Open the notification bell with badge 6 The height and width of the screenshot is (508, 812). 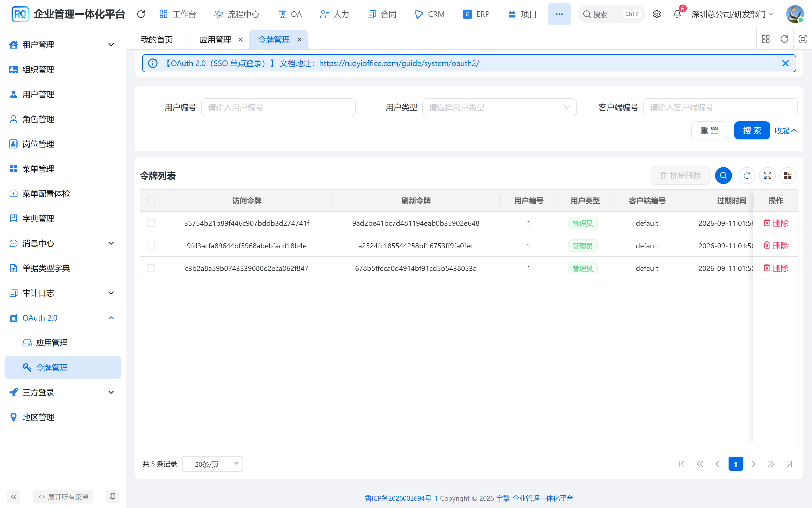coord(677,14)
